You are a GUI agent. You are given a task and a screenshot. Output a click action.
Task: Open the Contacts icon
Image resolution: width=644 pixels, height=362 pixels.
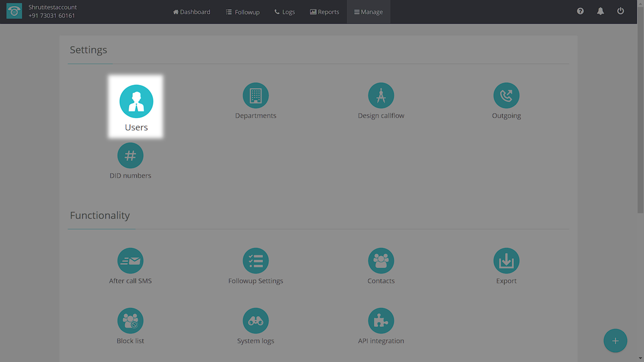click(381, 261)
